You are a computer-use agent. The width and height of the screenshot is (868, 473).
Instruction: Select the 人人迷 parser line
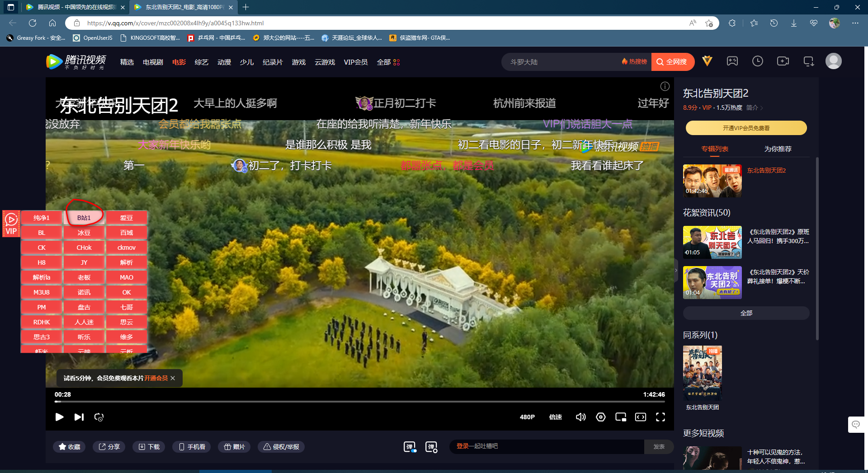click(x=84, y=322)
